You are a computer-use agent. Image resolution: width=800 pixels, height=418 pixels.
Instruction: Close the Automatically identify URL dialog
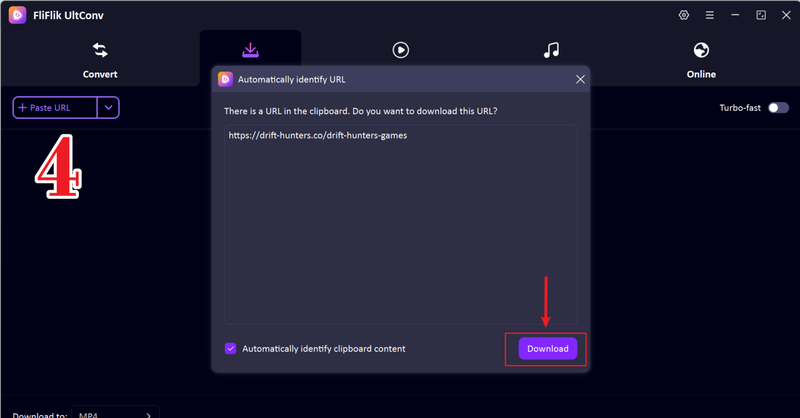(580, 79)
